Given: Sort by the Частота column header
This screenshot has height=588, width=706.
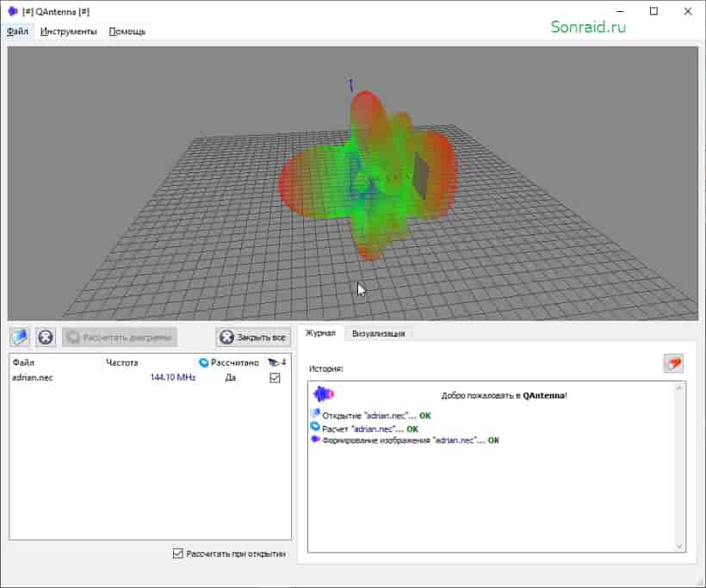Looking at the screenshot, I should [x=149, y=362].
